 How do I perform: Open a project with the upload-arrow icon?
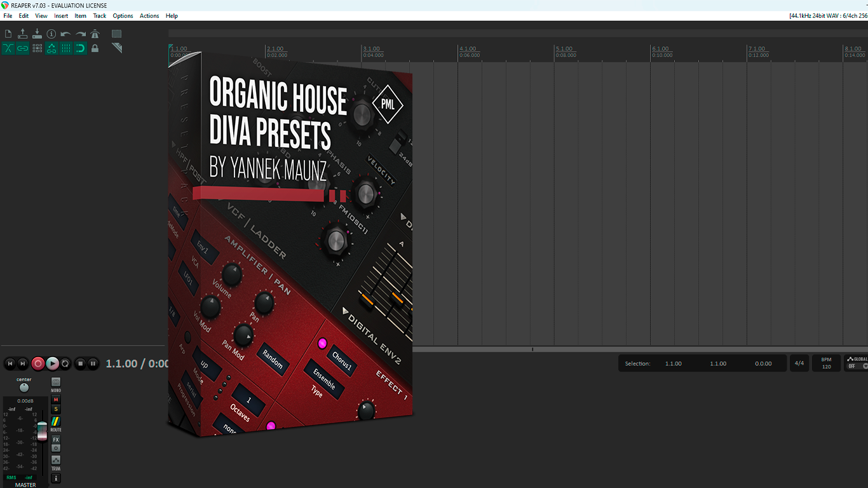pos(23,34)
